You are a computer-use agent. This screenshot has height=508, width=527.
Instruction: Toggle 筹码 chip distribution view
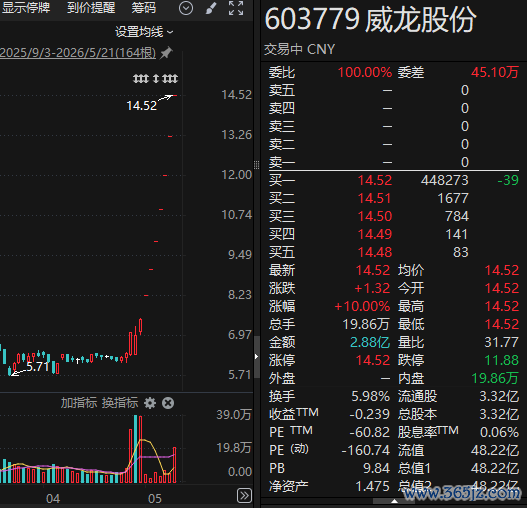click(x=144, y=8)
